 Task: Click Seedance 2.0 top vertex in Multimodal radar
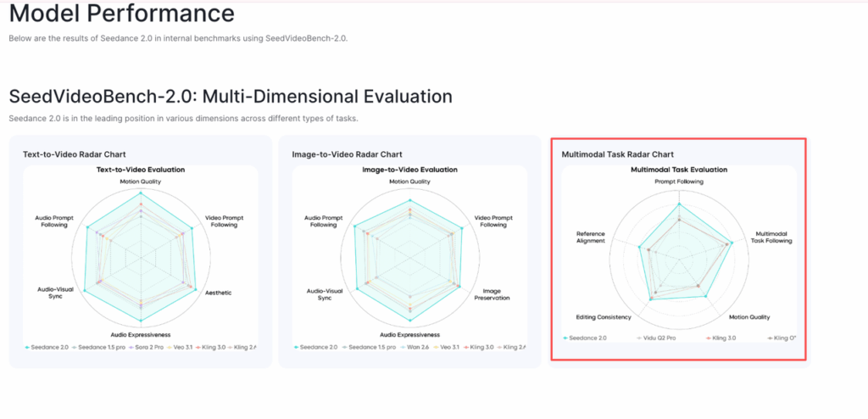pos(679,204)
